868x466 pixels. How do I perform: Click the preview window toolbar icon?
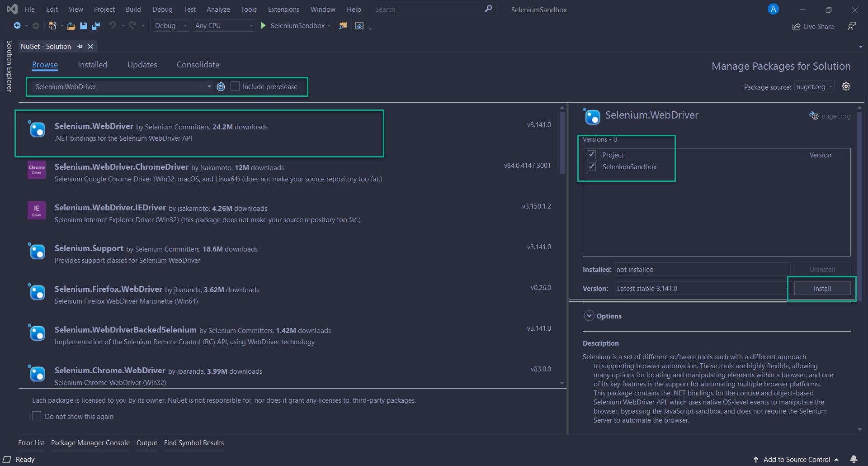click(359, 26)
